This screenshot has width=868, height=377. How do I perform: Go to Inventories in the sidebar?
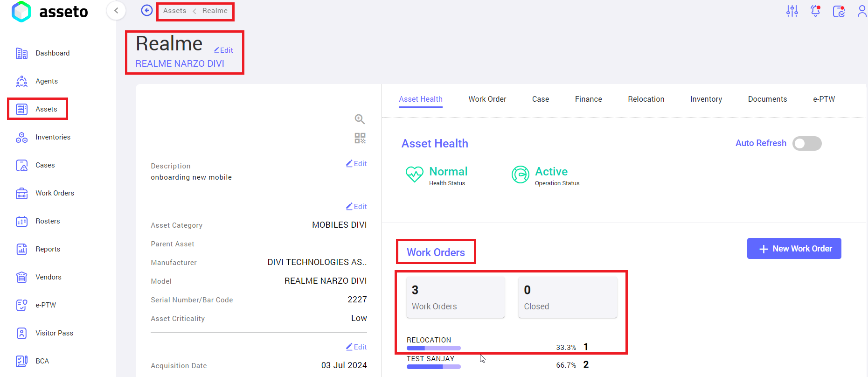pos(53,137)
